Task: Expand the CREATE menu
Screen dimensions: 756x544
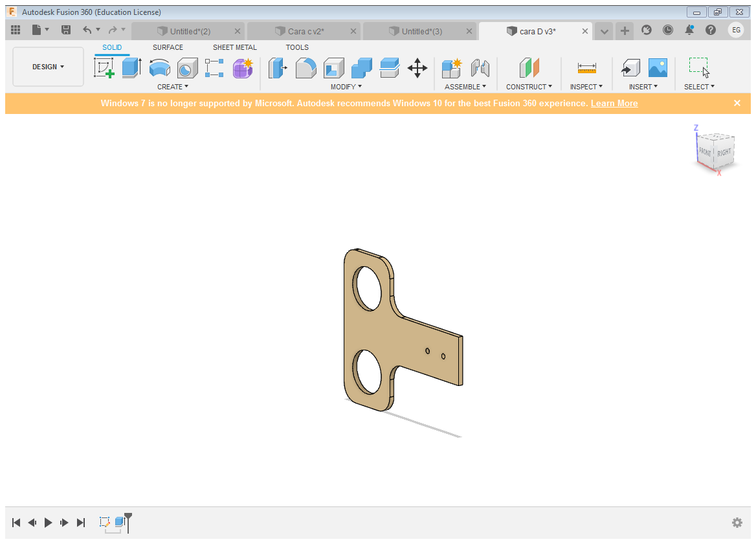Action: [173, 87]
